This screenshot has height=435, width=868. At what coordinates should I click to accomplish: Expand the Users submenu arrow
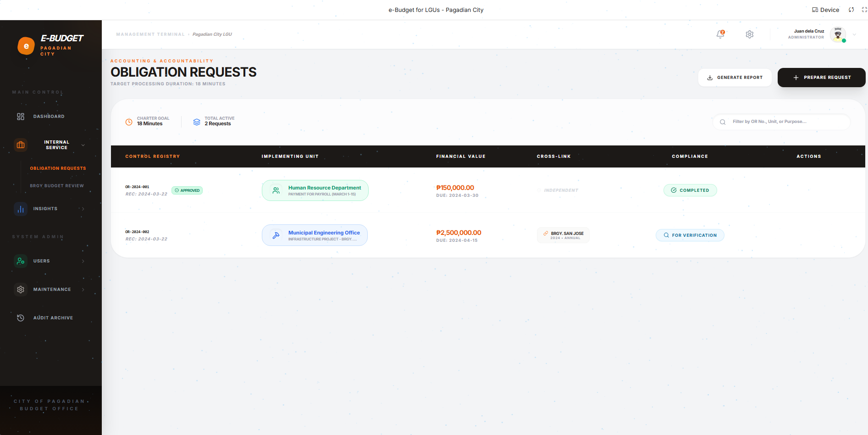click(83, 261)
